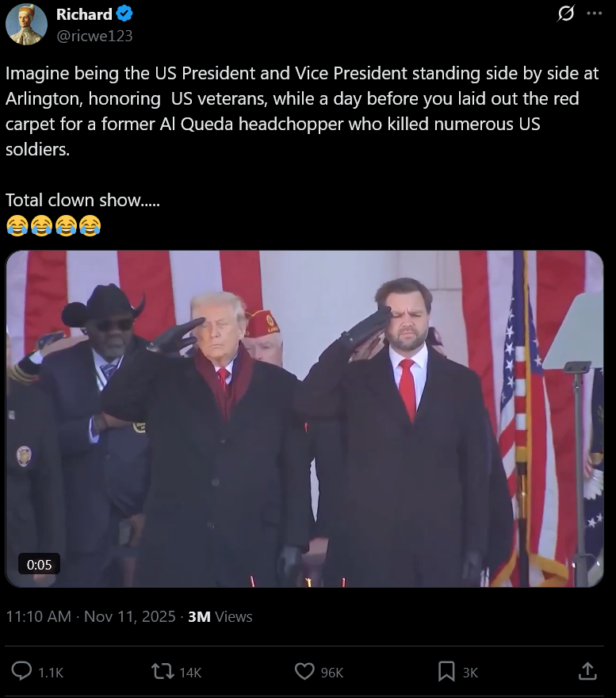Click the 1.1K replies count
616x698 pixels.
click(x=51, y=672)
